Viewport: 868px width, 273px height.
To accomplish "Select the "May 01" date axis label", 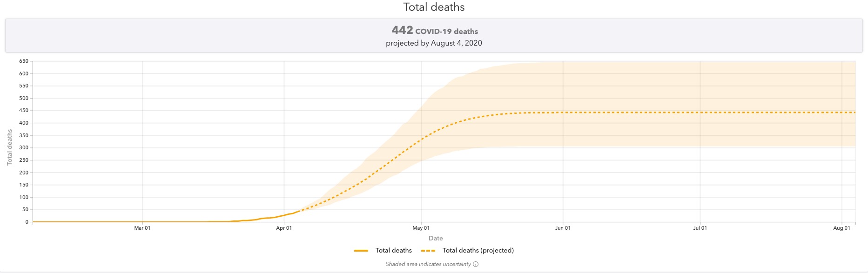I will tap(421, 228).
